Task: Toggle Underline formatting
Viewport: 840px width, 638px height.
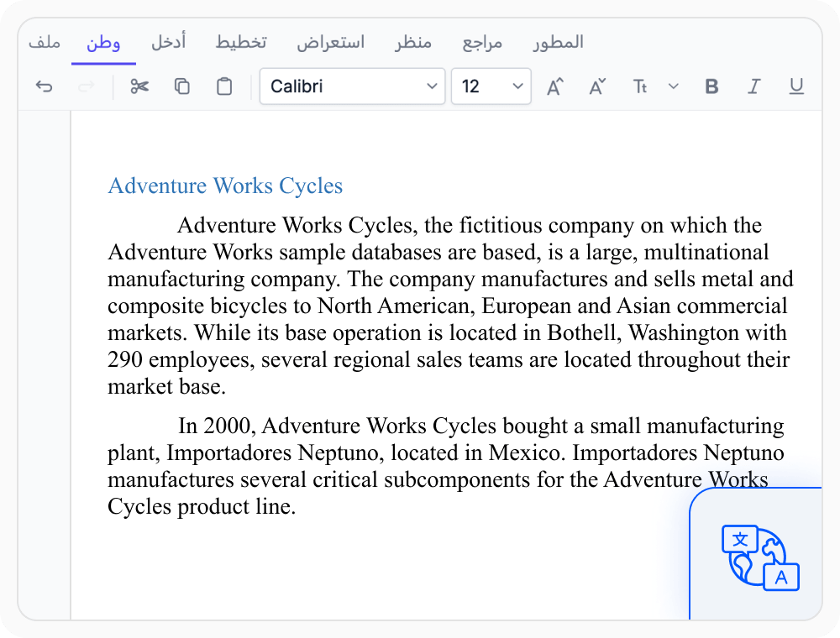Action: point(796,86)
